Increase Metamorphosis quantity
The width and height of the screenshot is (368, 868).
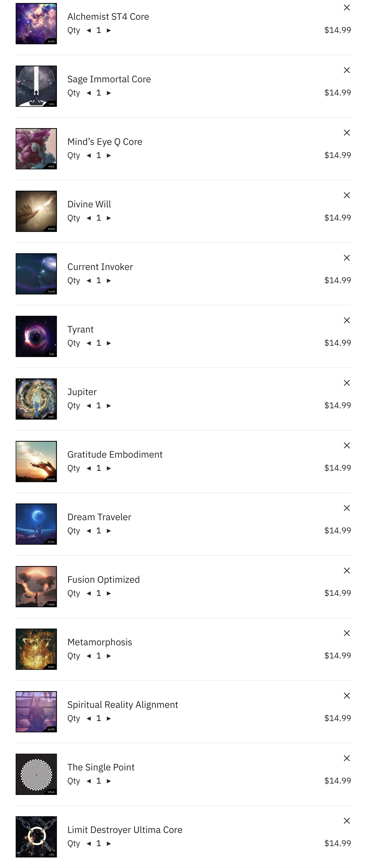pyautogui.click(x=109, y=655)
